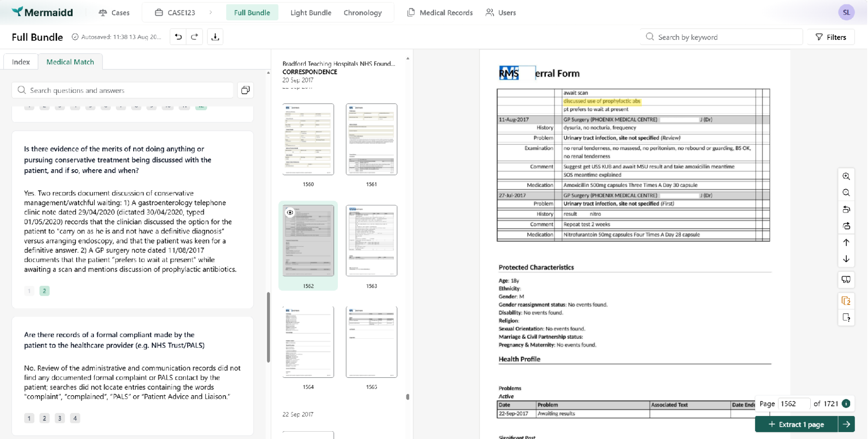The height and width of the screenshot is (439, 868).
Task: Open reference 3 under formal complaint answer
Action: pyautogui.click(x=59, y=418)
